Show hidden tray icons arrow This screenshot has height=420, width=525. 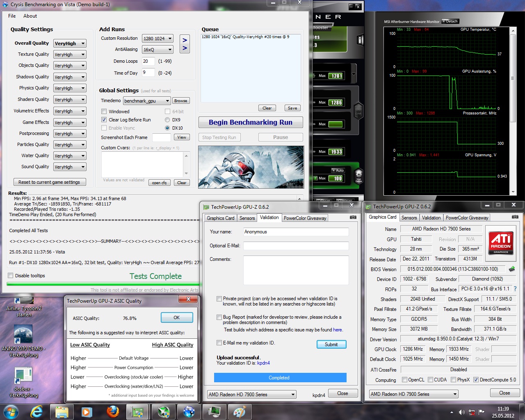452,412
